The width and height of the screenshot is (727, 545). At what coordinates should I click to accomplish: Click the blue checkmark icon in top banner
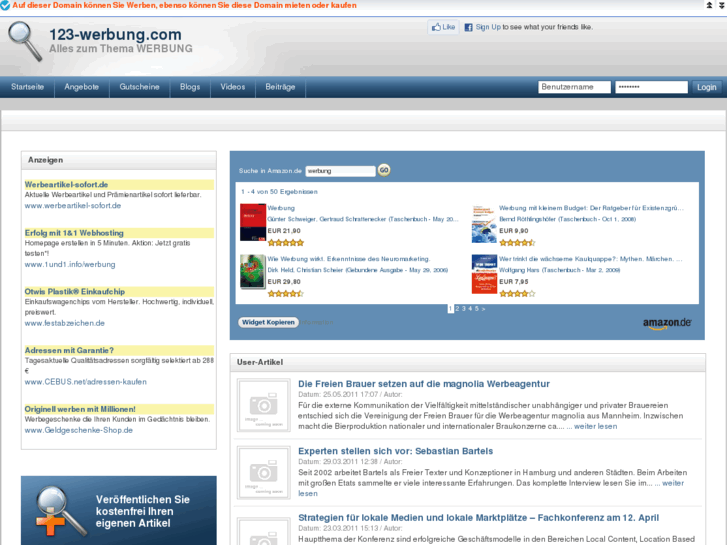(5, 6)
